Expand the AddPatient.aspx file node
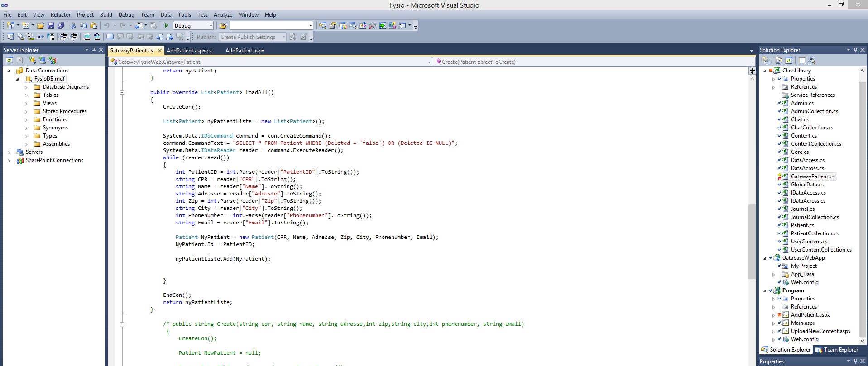 [773, 315]
